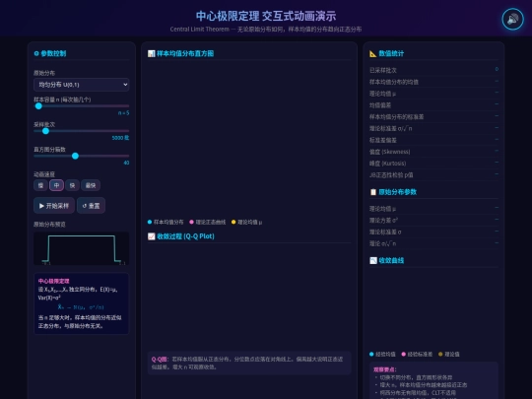This screenshot has width=532, height=399.
Task: Click the chart icon beside 收敛过程 (Q-Q Plot)
Action: (151, 236)
